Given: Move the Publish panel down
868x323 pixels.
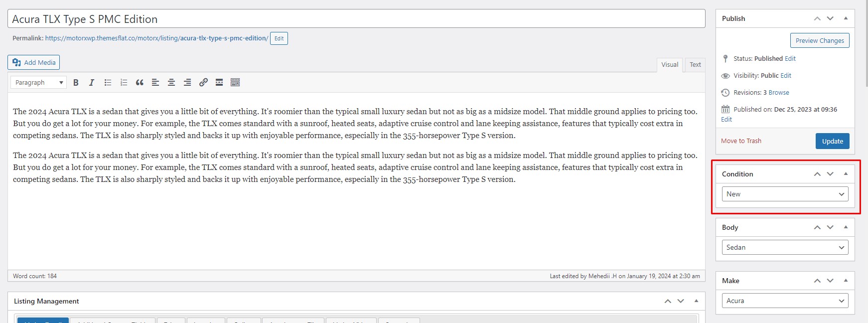Looking at the screenshot, I should [830, 18].
